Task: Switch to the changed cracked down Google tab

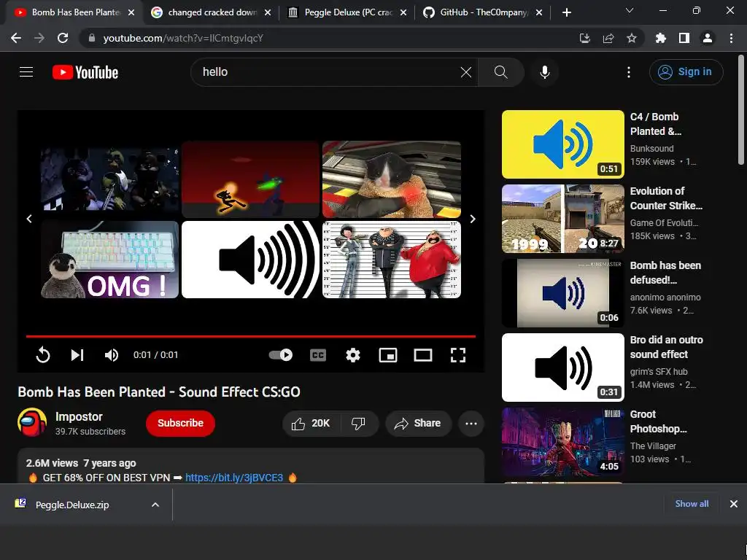Action: tap(212, 12)
